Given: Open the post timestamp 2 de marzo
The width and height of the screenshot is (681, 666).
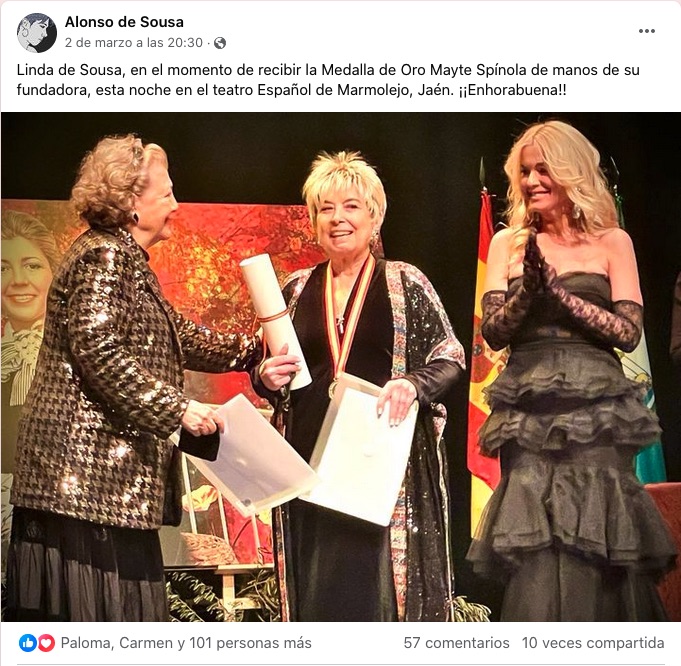Looking at the screenshot, I should tap(134, 43).
